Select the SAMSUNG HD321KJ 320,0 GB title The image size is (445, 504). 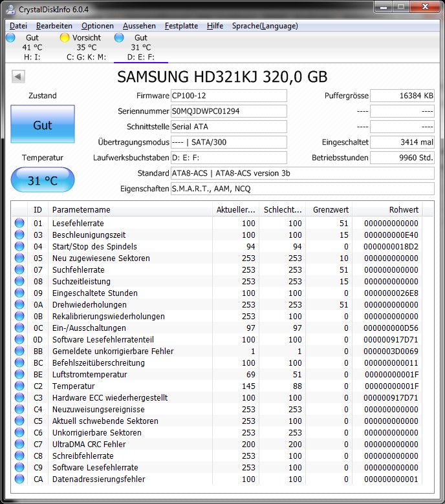[222, 77]
